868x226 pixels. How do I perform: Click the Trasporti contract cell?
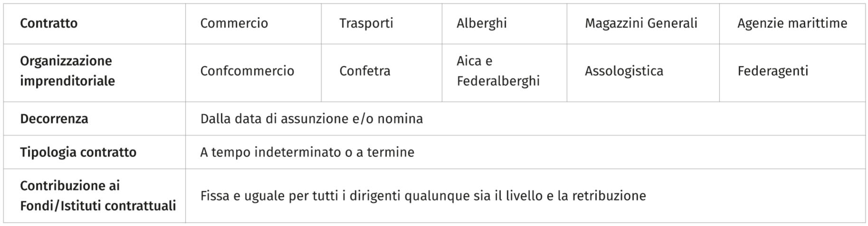[366, 23]
